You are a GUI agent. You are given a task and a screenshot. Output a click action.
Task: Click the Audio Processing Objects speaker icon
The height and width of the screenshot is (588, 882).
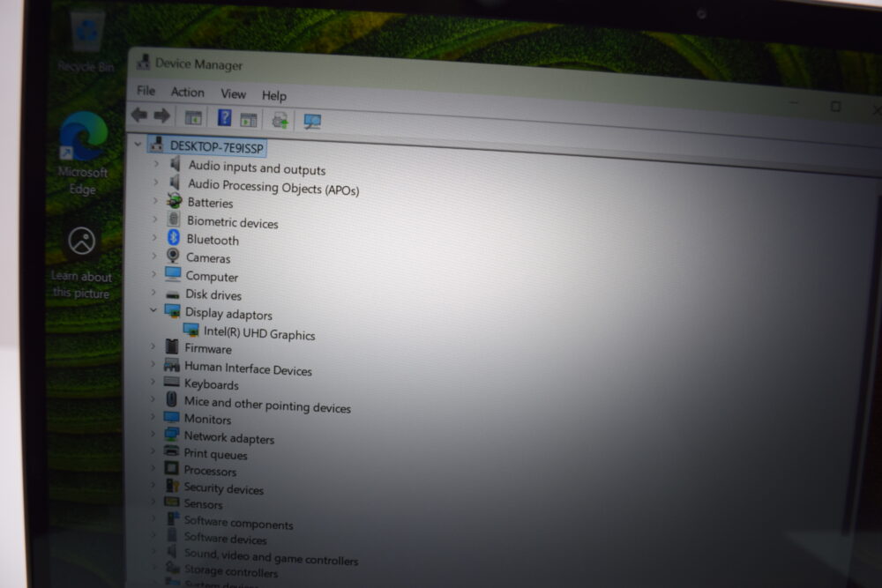(x=175, y=182)
